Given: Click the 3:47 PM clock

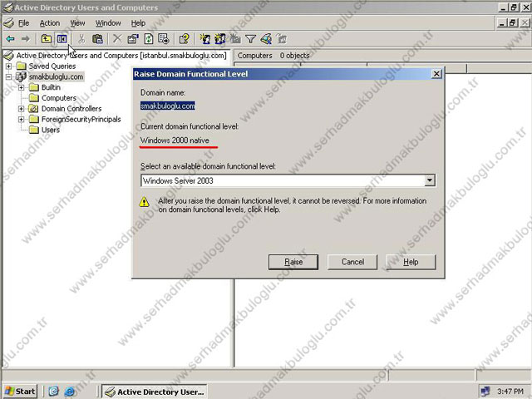Looking at the screenshot, I should 510,392.
